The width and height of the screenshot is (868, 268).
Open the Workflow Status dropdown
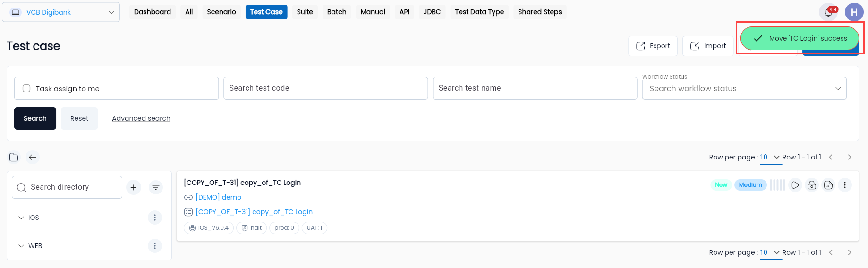tap(744, 88)
